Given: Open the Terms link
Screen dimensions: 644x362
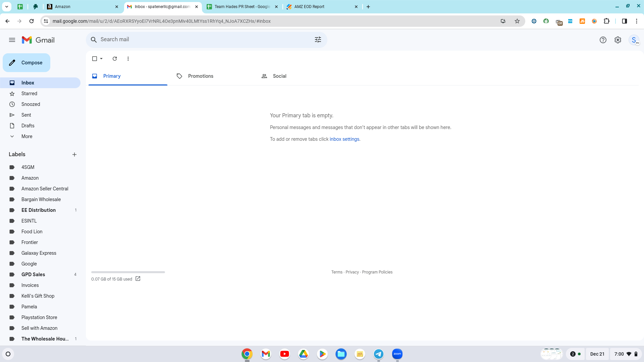Looking at the screenshot, I should tap(337, 272).
